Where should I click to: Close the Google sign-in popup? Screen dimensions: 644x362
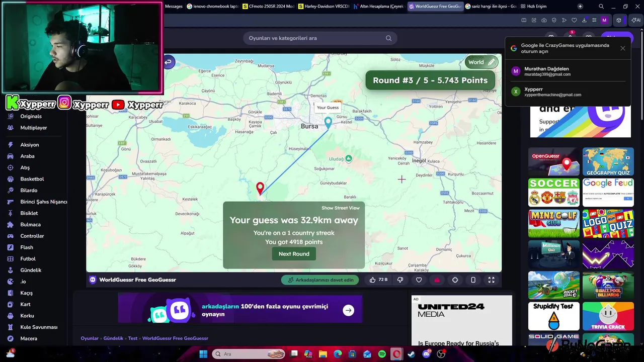623,48
